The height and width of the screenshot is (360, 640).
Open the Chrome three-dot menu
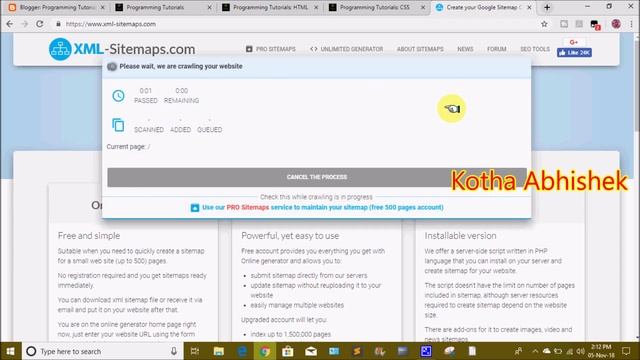coord(631,24)
